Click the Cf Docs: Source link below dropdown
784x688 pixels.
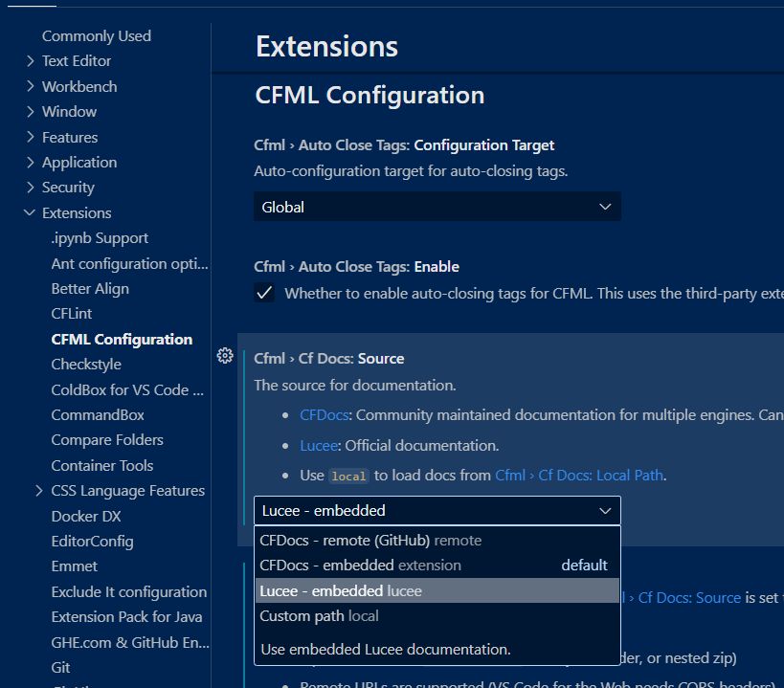(689, 597)
